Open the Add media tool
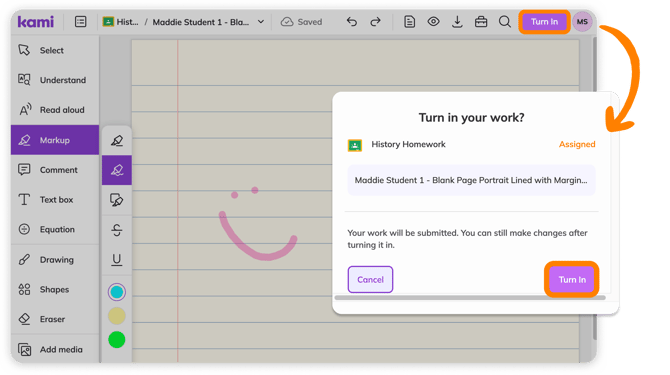Image resolution: width=670 pixels, height=375 pixels. [55, 349]
